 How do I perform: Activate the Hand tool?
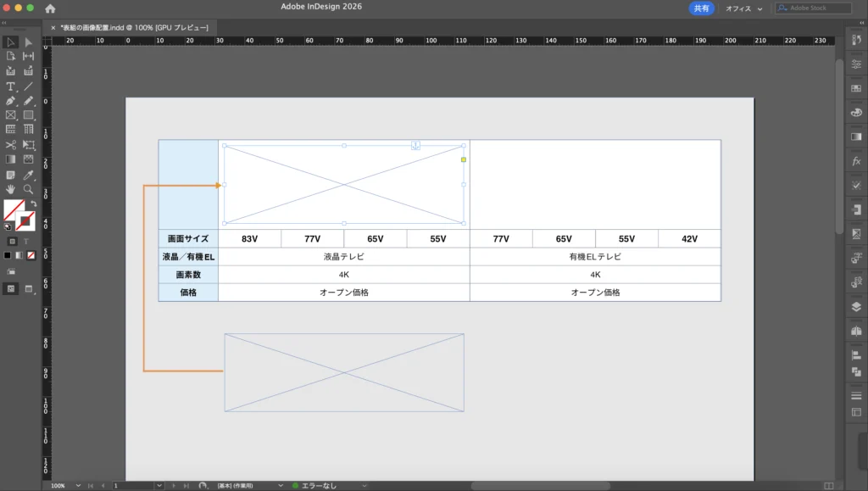[x=11, y=189]
